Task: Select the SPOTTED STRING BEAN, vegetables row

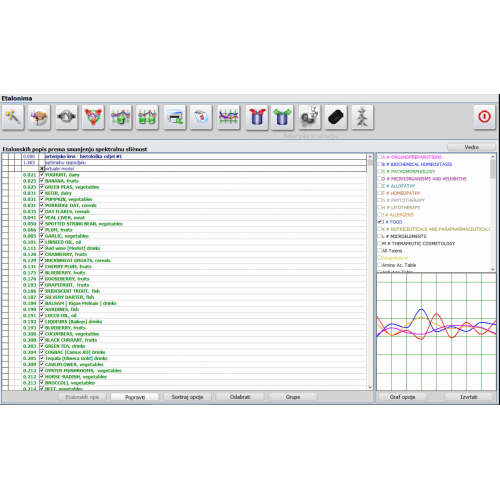Action: (184, 224)
